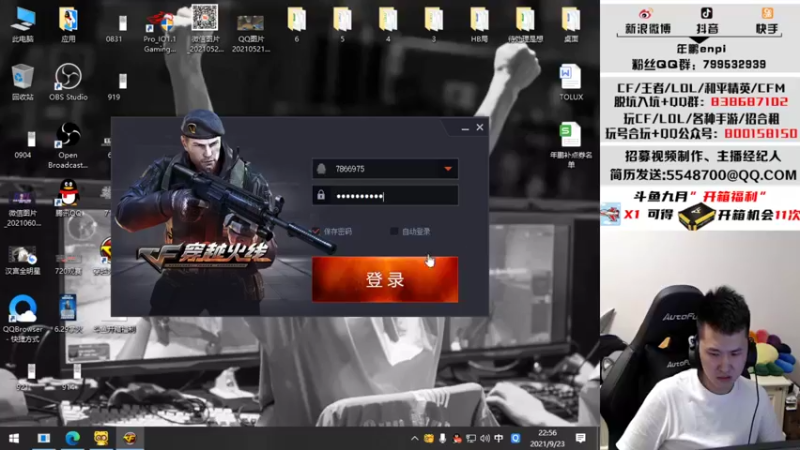Open the QQ图片 20210521 image file
800x450 pixels.
251,33
